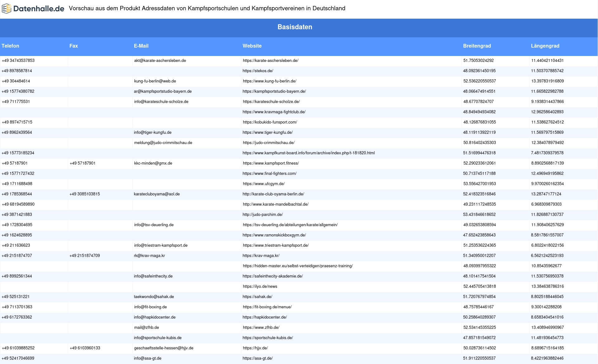Select phone number +49 8992561344

[x=17, y=276]
